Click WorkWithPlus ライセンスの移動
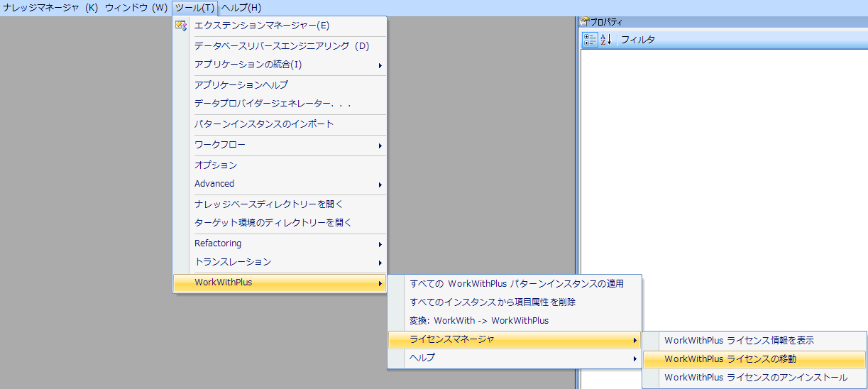 pos(730,359)
